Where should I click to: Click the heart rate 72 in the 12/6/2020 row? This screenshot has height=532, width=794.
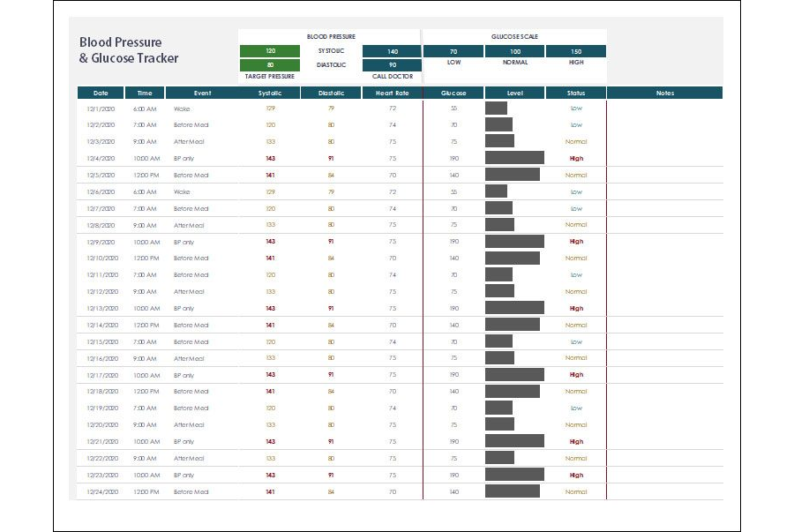393,191
